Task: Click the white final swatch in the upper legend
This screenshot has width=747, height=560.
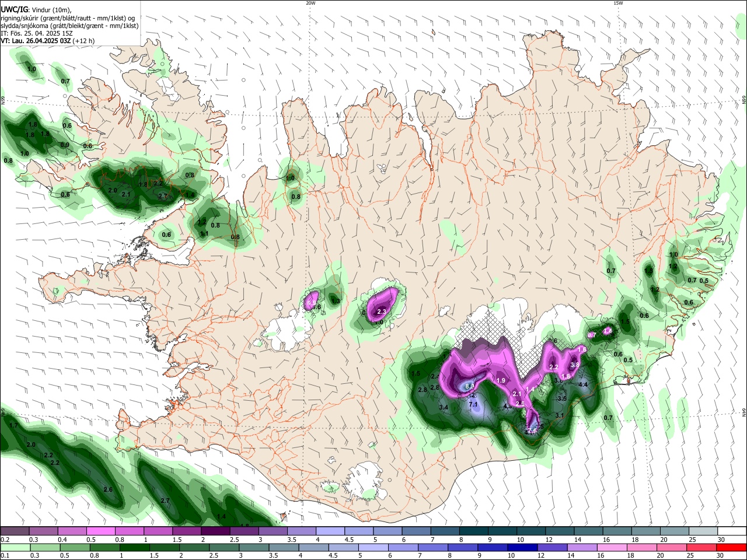Action: point(731,531)
